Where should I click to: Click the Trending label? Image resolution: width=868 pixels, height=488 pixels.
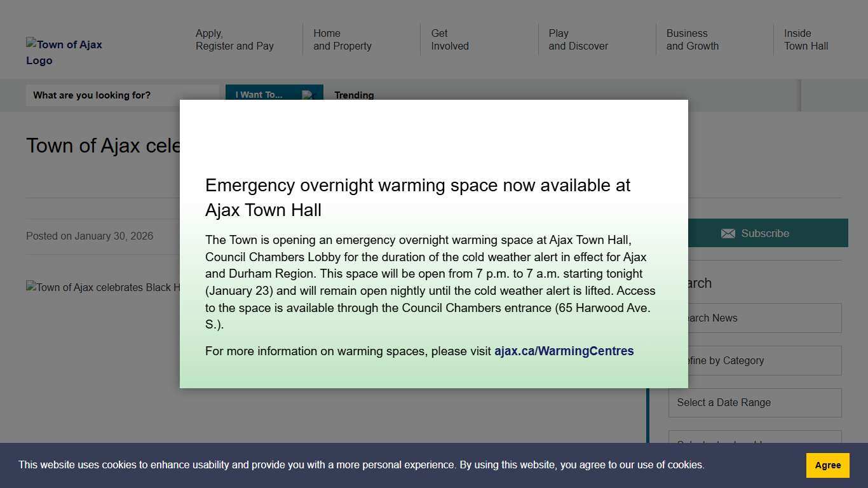[x=354, y=95]
